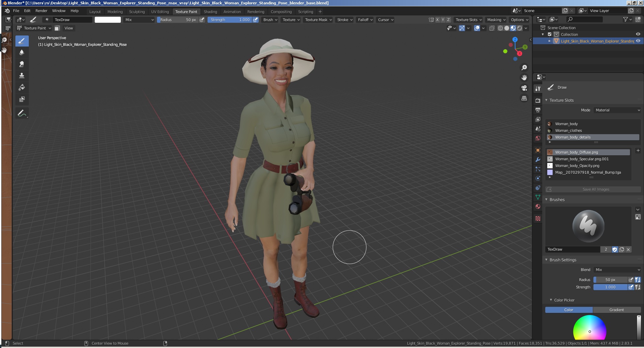Open the Options dropdown
This screenshot has height=348, width=644.
[x=519, y=20]
